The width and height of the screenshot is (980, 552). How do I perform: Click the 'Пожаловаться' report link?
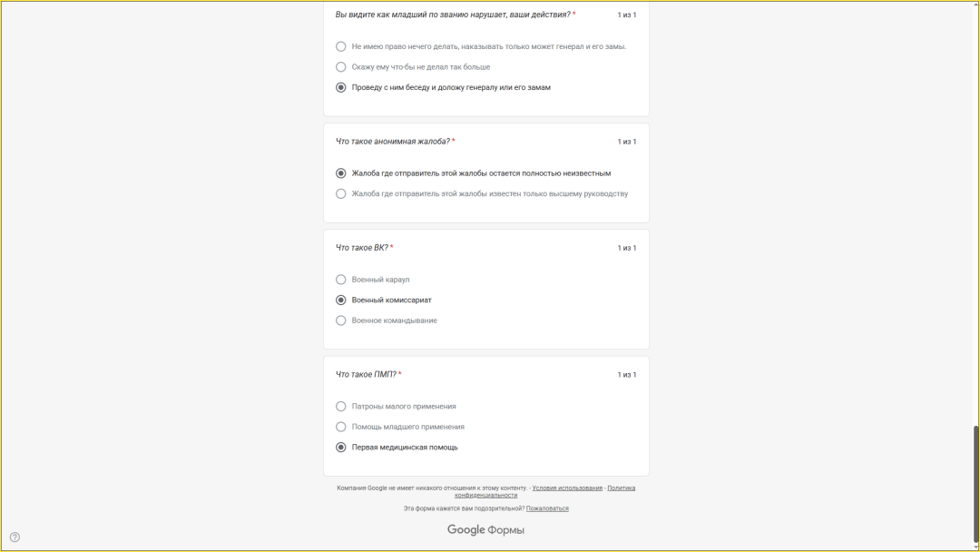tap(547, 508)
